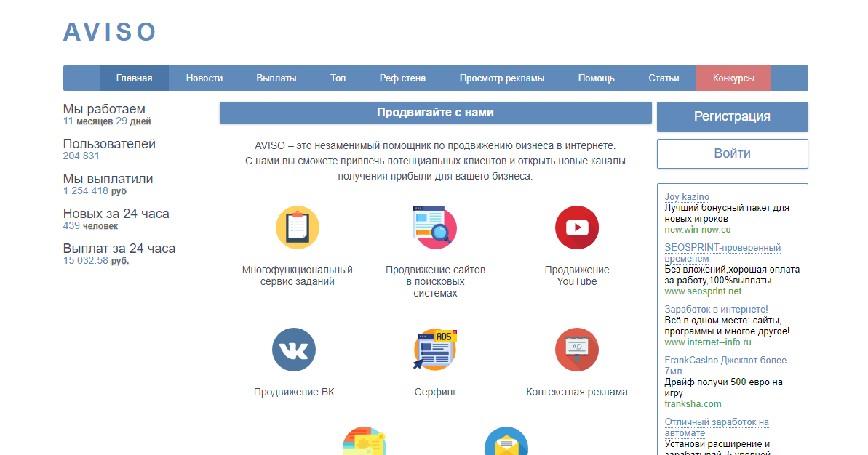Open the Новости menu tab

click(204, 78)
